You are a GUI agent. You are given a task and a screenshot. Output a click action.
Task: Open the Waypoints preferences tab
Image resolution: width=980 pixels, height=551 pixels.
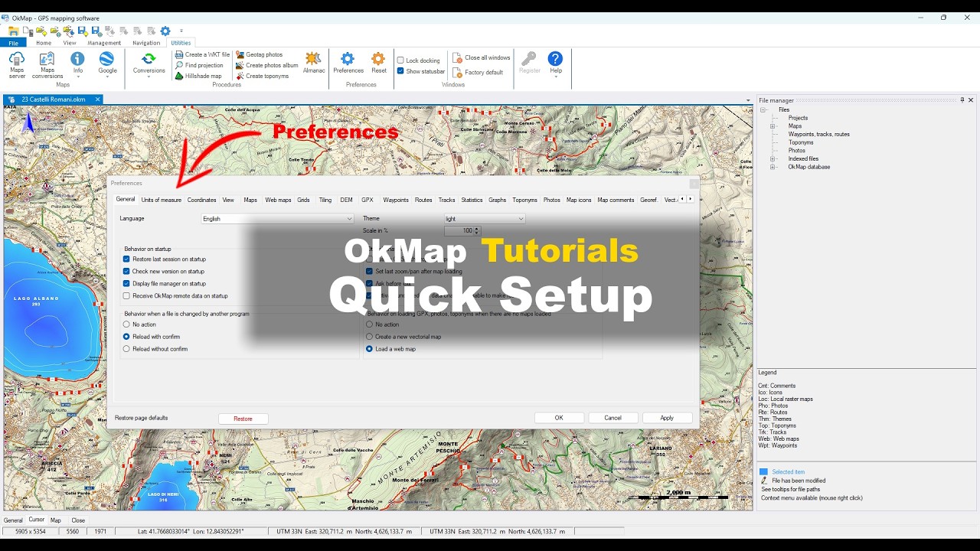click(x=396, y=200)
